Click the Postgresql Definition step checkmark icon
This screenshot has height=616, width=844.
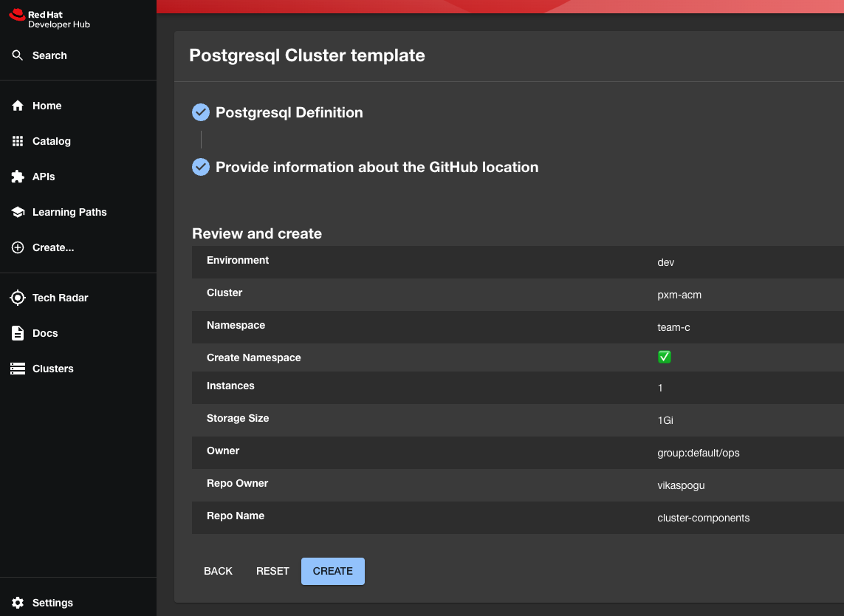(x=201, y=112)
